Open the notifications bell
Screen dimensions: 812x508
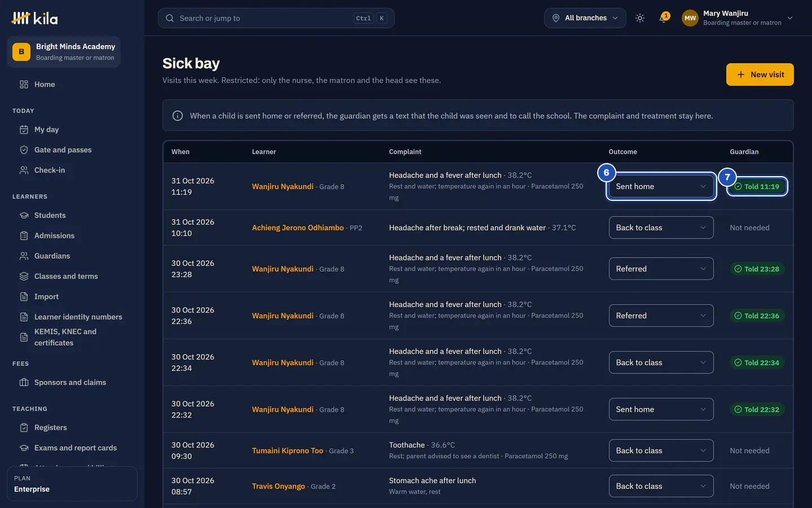pyautogui.click(x=663, y=18)
